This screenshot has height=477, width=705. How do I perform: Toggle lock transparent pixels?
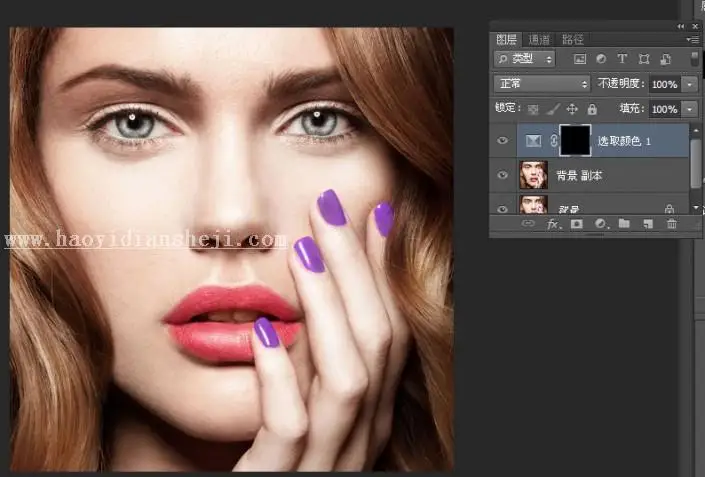[533, 109]
